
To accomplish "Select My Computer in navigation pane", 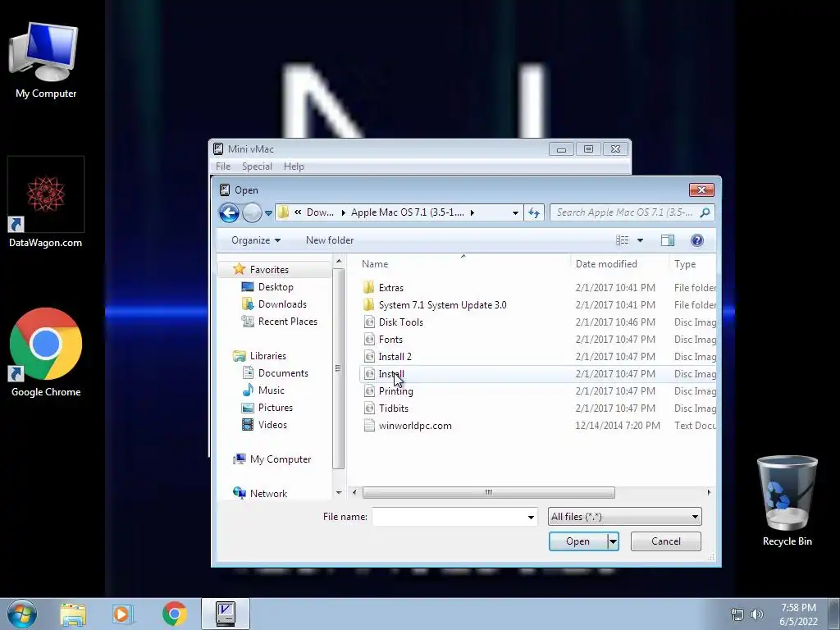I will click(x=272, y=459).
